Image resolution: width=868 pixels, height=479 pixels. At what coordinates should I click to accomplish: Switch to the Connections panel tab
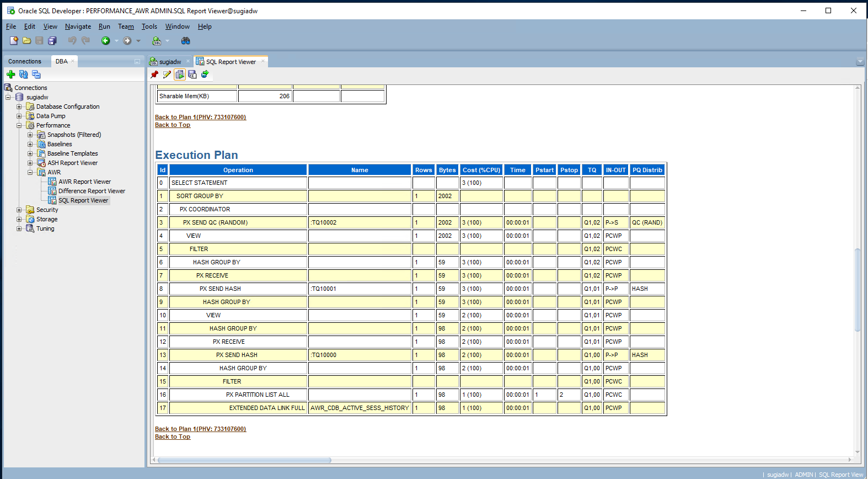tap(25, 61)
